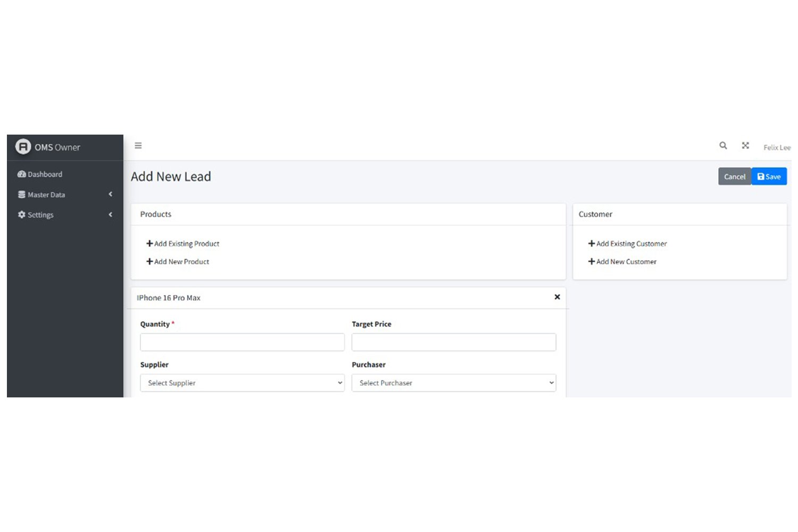Click the plus icon for Add Existing Product
Image resolution: width=798 pixels, height=532 pixels.
pyautogui.click(x=149, y=244)
